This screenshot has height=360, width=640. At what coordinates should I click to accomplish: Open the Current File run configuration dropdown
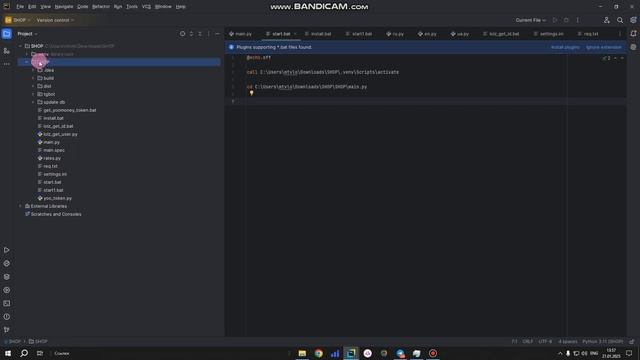point(530,20)
